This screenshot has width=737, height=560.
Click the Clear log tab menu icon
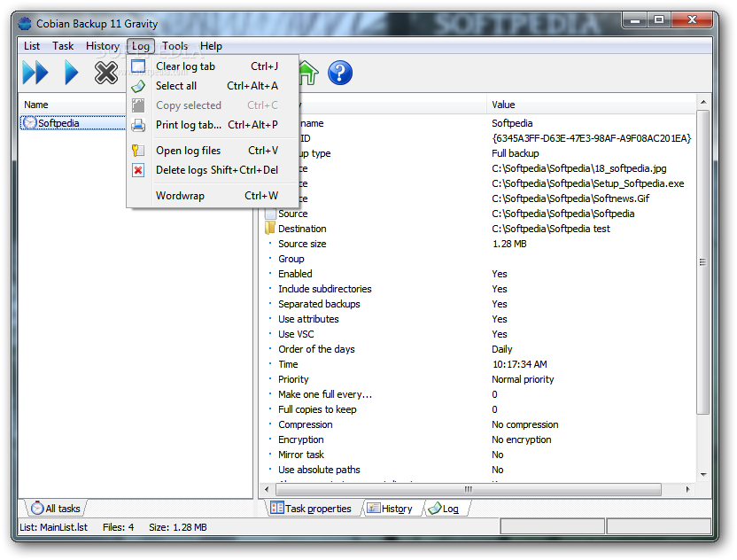pyautogui.click(x=138, y=66)
